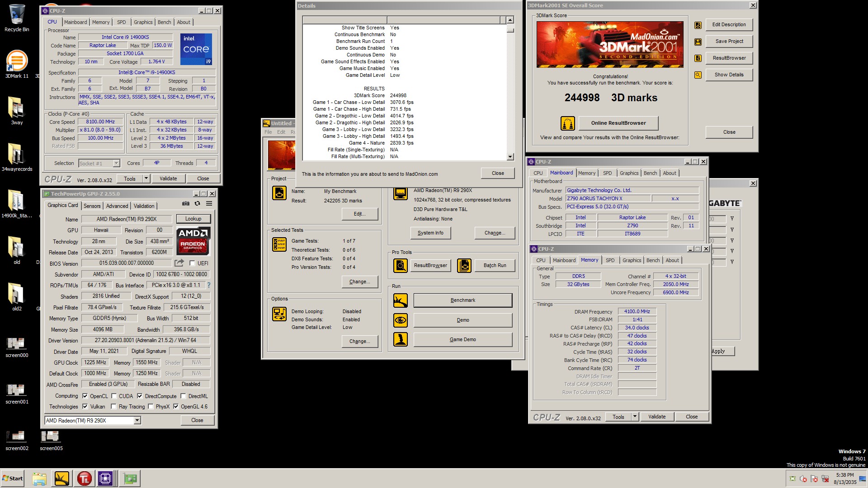This screenshot has height=488, width=868.
Task: Click Close button in the Details dialog
Action: click(498, 173)
